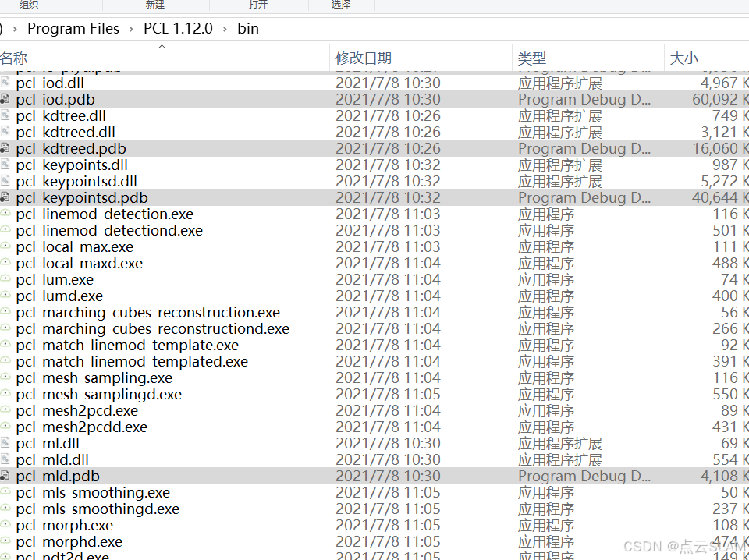This screenshot has height=560, width=749.
Task: Click the icon beside pcl keypoints.dll
Action: [x=5, y=165]
